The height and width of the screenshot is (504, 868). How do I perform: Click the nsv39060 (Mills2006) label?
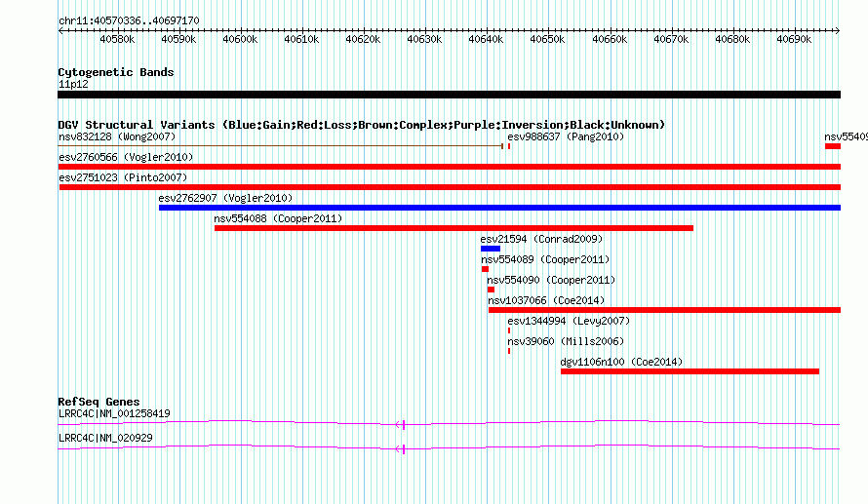coord(566,341)
